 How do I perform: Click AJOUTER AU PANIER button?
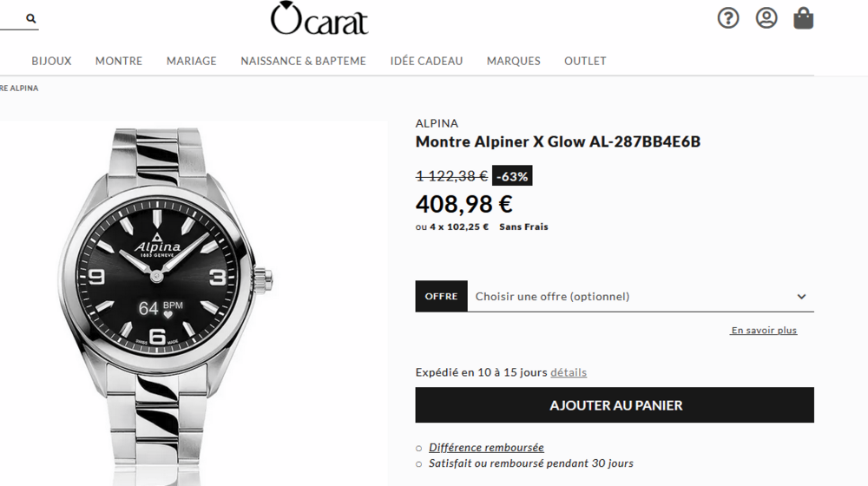pyautogui.click(x=615, y=405)
